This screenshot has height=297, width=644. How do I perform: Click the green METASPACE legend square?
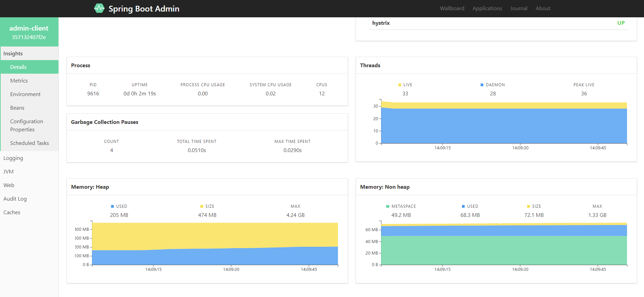(x=388, y=206)
